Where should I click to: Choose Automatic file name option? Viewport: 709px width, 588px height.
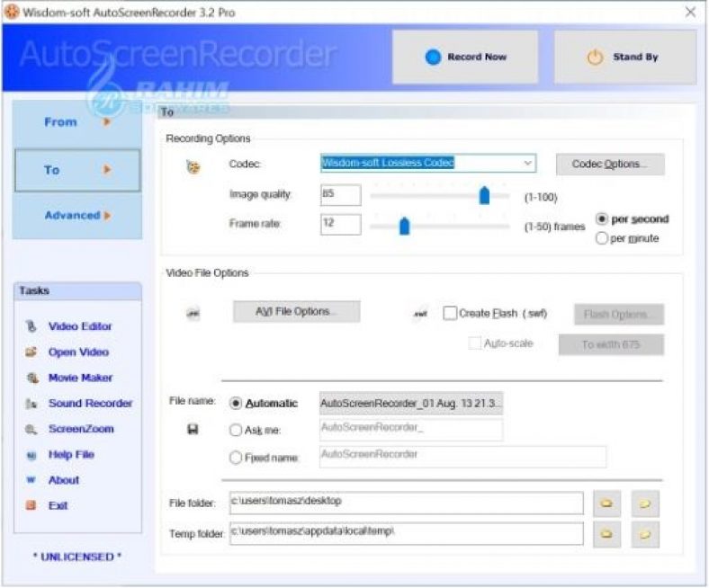coord(236,403)
